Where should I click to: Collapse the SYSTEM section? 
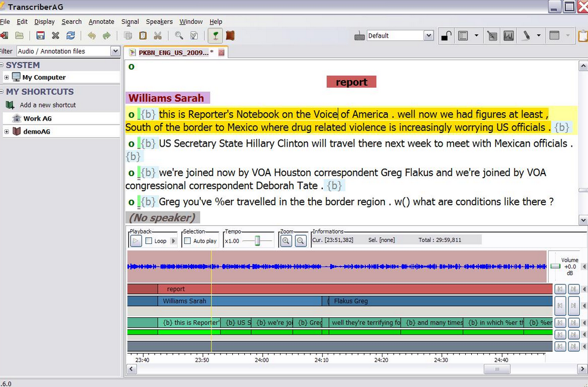click(2, 65)
